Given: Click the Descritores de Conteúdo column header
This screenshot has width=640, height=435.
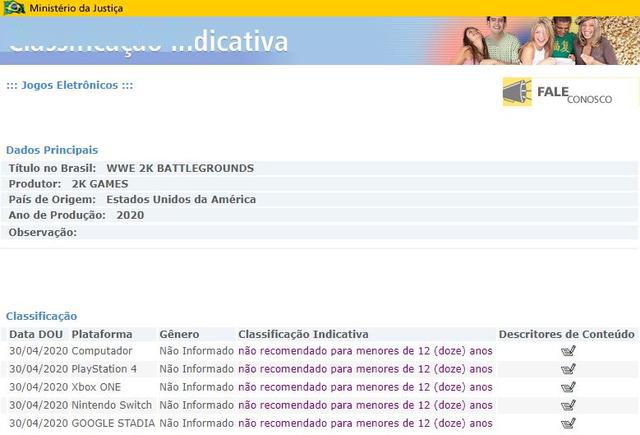Looking at the screenshot, I should [567, 334].
